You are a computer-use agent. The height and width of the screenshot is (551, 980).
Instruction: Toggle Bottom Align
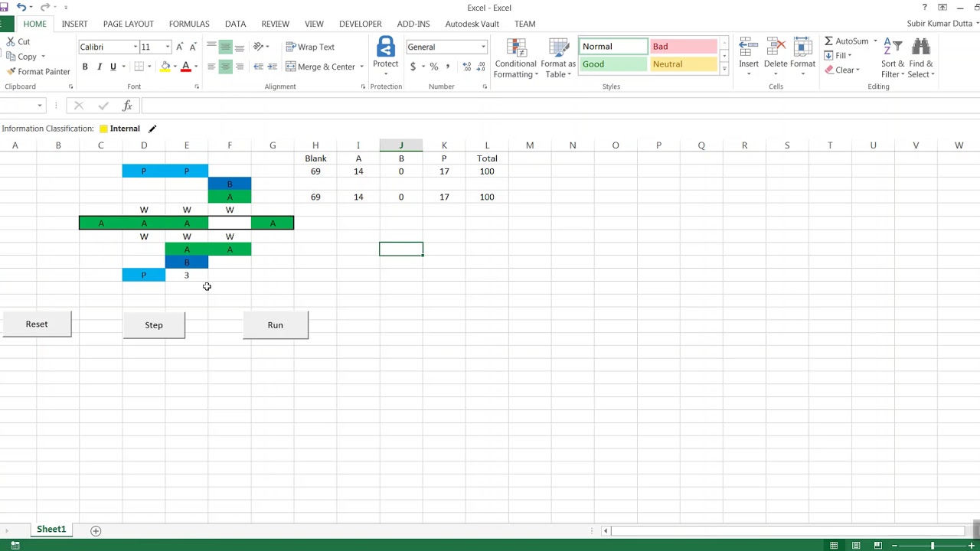(239, 47)
